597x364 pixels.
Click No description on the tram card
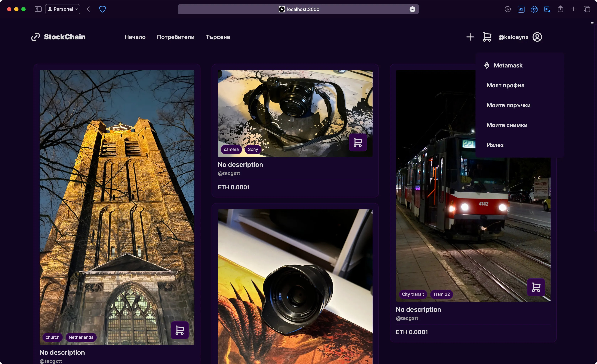point(418,309)
